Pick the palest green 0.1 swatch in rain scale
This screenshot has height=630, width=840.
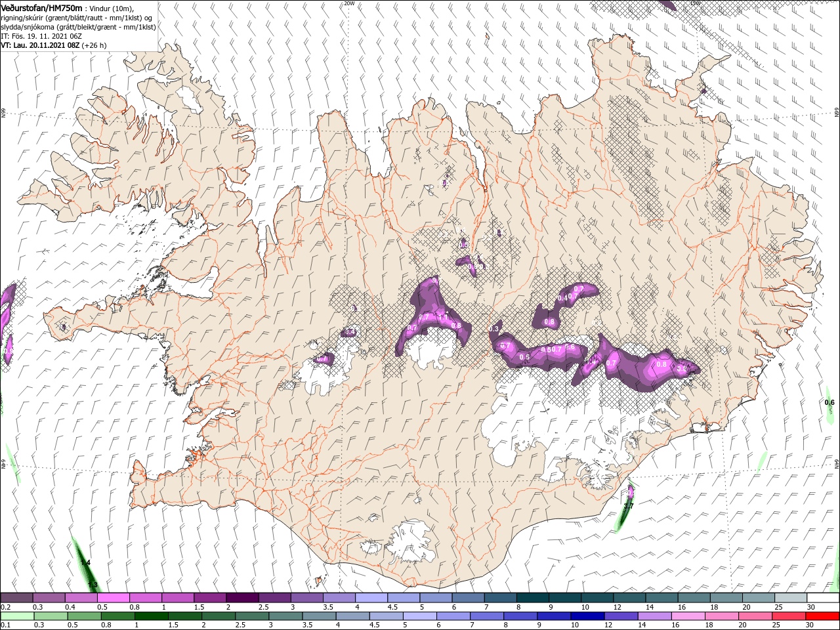(17, 616)
